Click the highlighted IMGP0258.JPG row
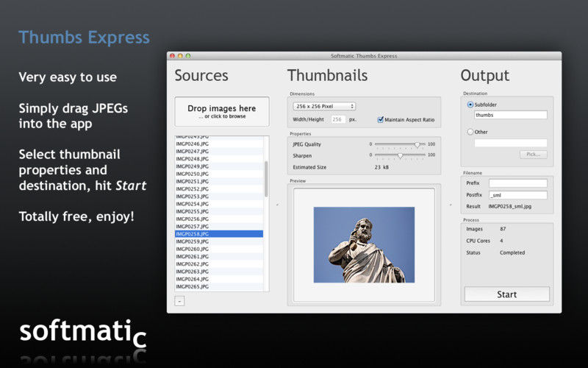 click(219, 234)
